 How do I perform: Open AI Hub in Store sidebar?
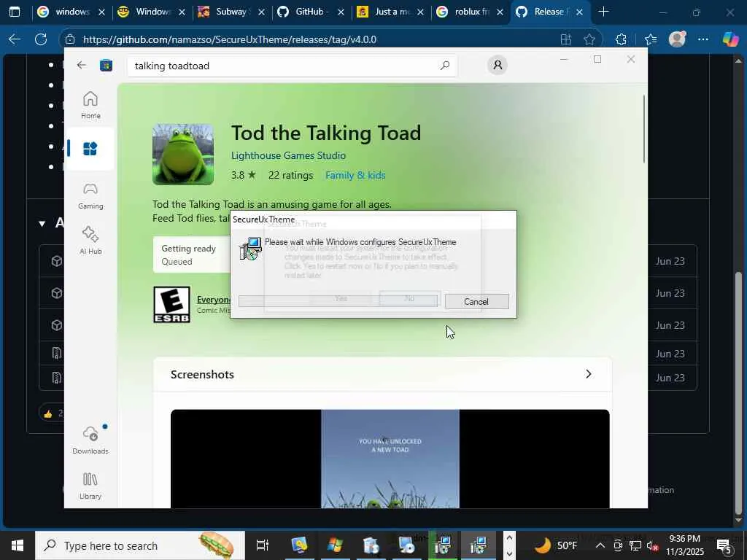point(90,241)
